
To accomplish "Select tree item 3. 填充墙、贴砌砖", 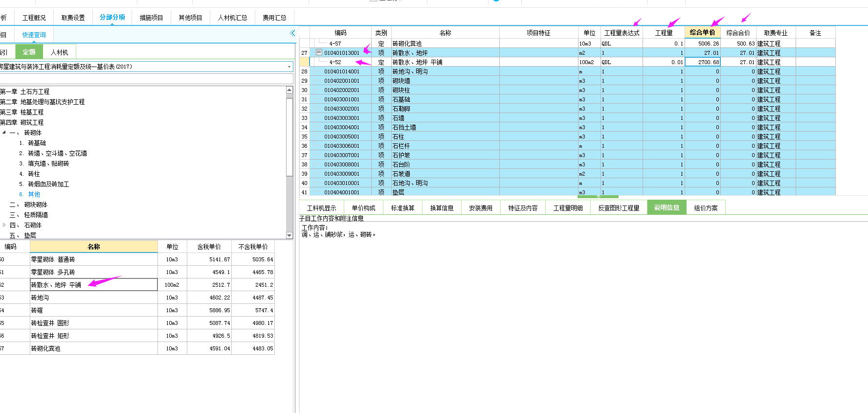I will [x=45, y=163].
